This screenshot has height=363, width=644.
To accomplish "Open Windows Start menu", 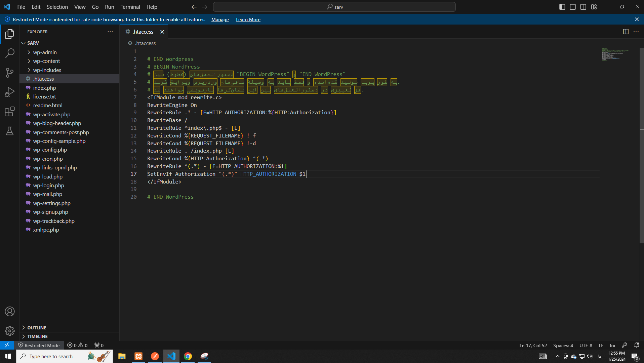I will point(8,356).
